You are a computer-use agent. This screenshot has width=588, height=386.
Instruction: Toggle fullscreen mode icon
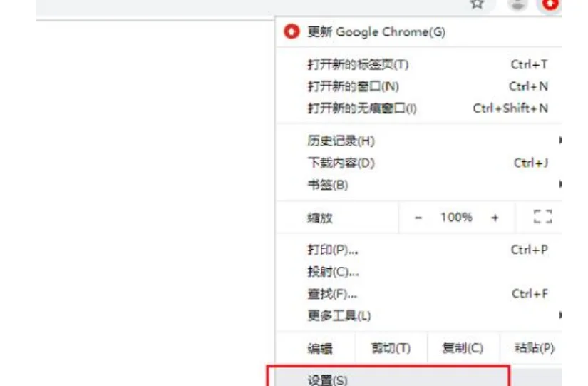(x=542, y=217)
